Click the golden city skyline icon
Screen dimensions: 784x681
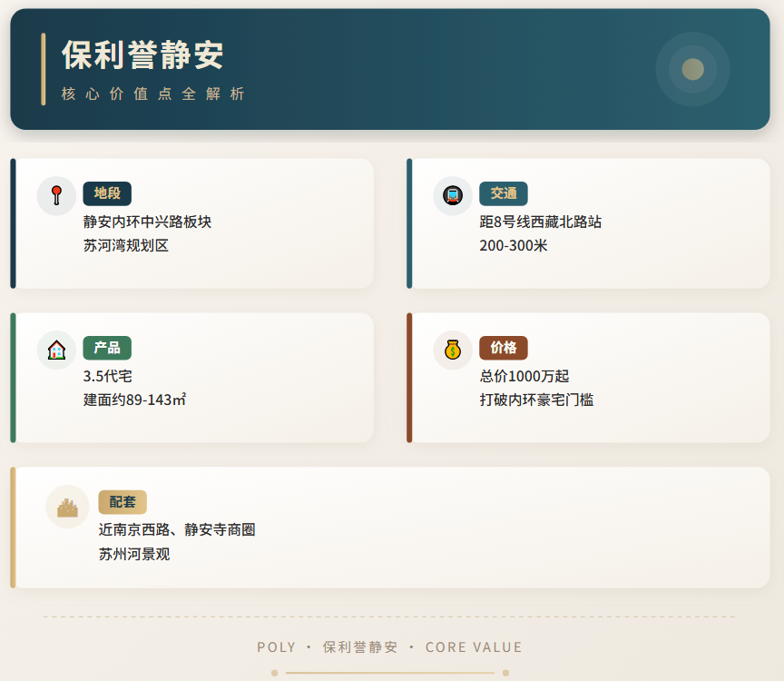click(x=67, y=508)
